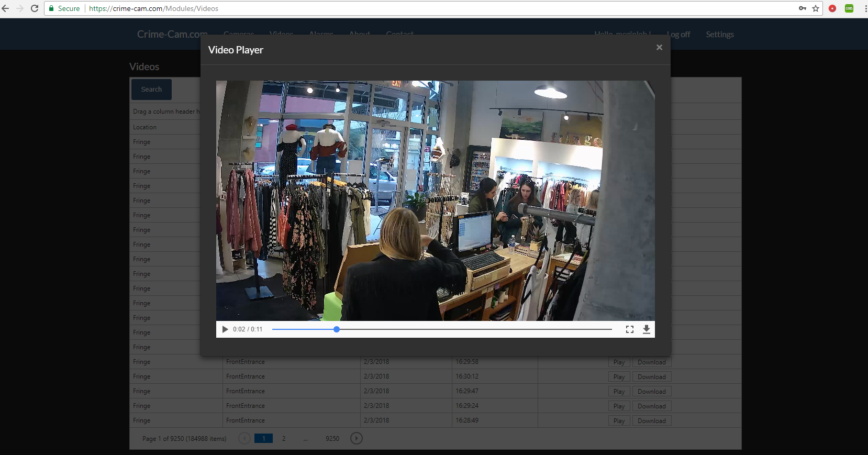Click the green CORS extension icon
This screenshot has height=455, width=868.
[849, 8]
